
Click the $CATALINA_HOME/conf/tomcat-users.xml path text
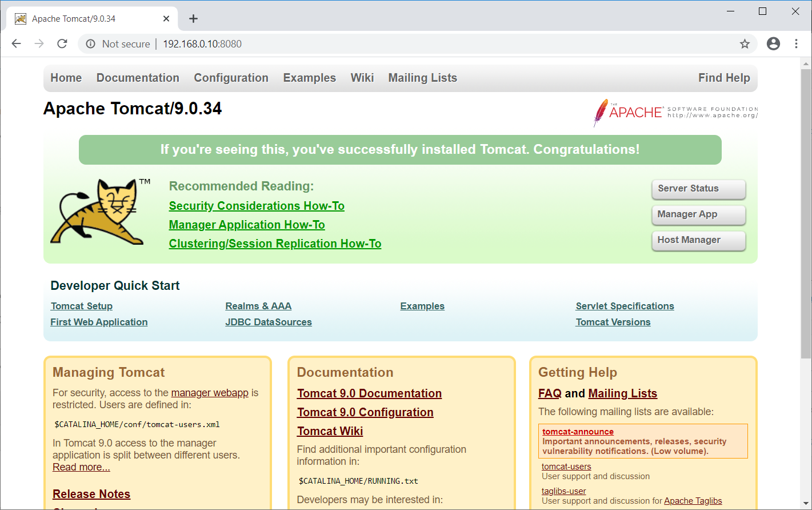coord(137,424)
